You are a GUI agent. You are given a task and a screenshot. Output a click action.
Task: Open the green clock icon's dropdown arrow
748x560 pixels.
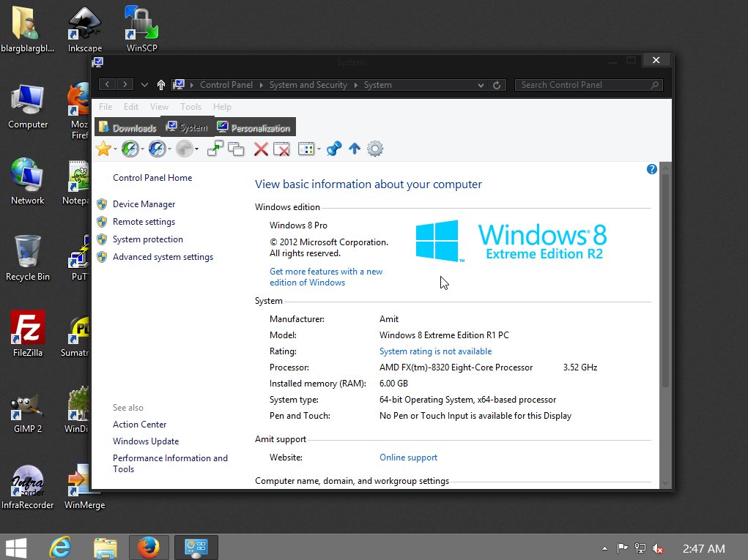click(x=142, y=149)
